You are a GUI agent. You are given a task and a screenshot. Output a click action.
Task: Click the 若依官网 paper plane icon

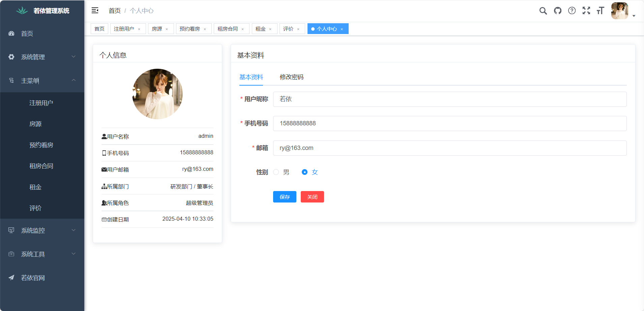tap(11, 277)
